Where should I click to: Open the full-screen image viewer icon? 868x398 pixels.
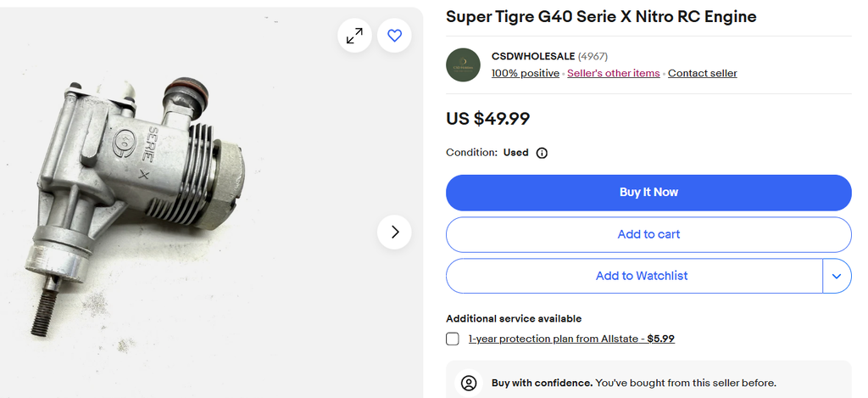coord(354,36)
